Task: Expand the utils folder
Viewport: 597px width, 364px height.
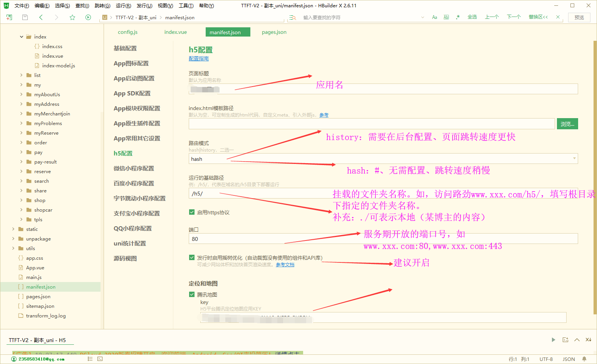Action: (x=13, y=248)
